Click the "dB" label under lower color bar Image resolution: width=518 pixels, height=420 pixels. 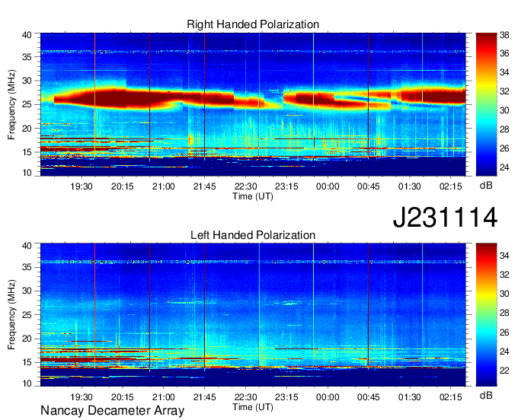(x=486, y=395)
